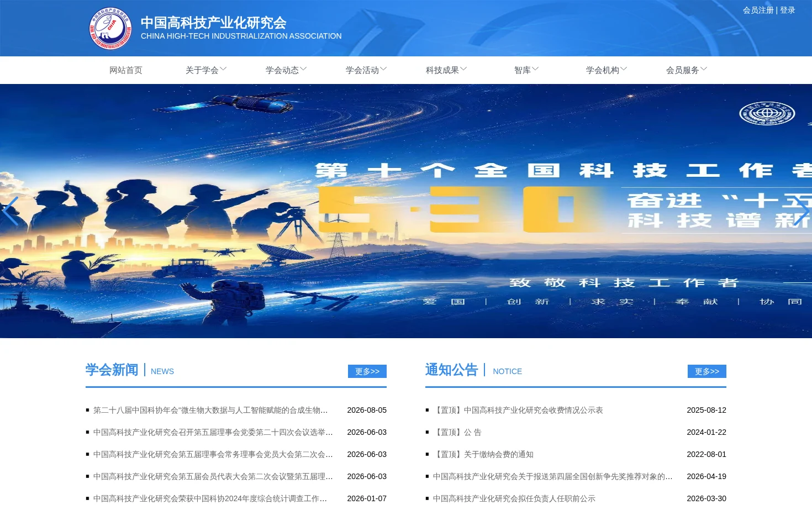Click date 2026-03-30 in notice list
This screenshot has height=510, width=812.
(x=706, y=498)
